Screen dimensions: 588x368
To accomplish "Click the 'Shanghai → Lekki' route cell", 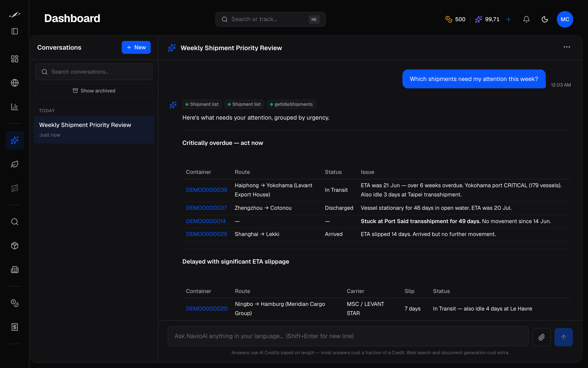I will tap(257, 234).
